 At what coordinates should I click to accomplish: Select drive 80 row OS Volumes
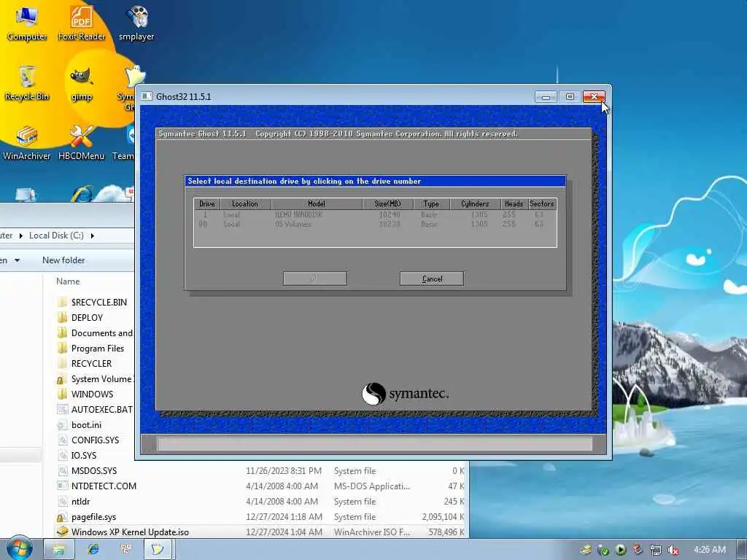[x=375, y=224]
